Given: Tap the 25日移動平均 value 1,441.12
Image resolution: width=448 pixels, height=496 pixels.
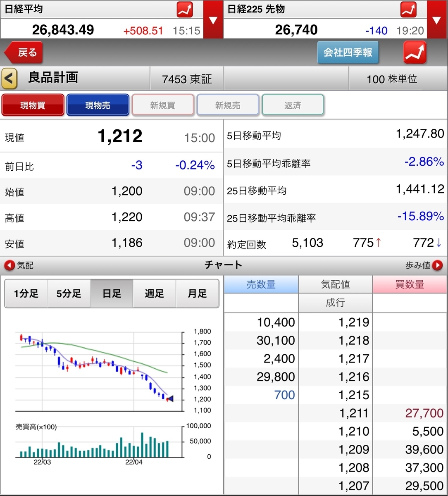Looking at the screenshot, I should tap(420, 189).
